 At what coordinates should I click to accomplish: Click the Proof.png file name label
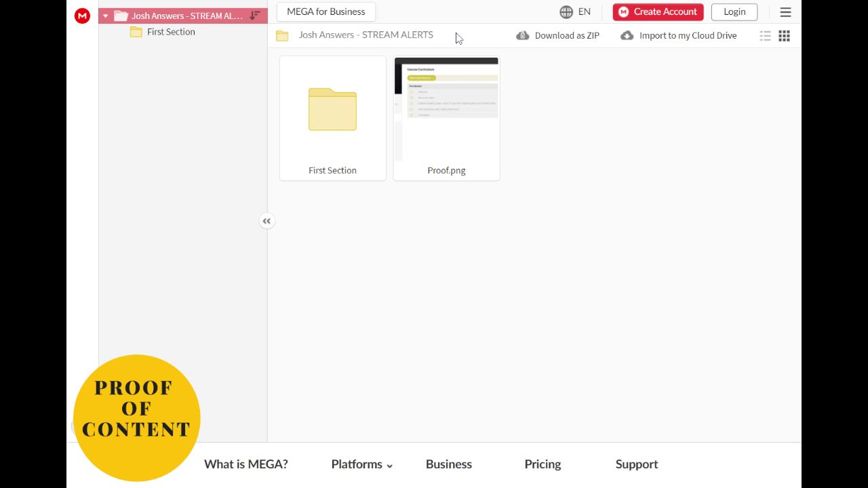(x=446, y=170)
